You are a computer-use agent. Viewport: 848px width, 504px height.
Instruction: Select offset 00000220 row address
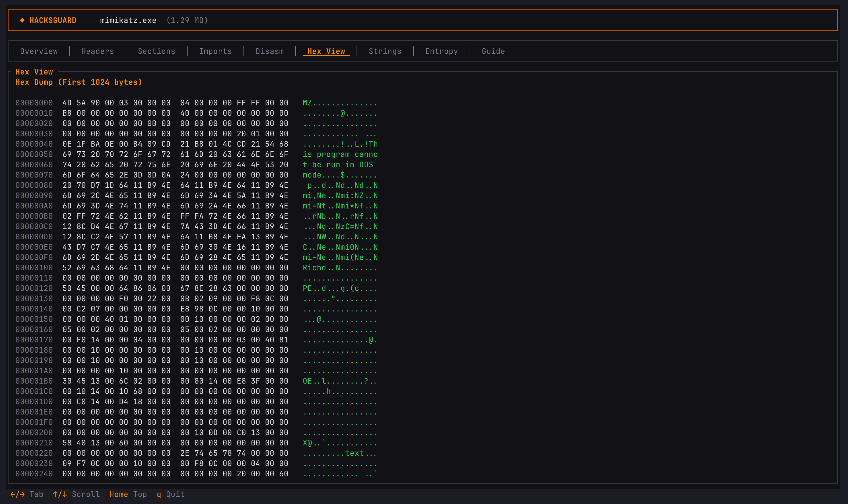tap(34, 453)
